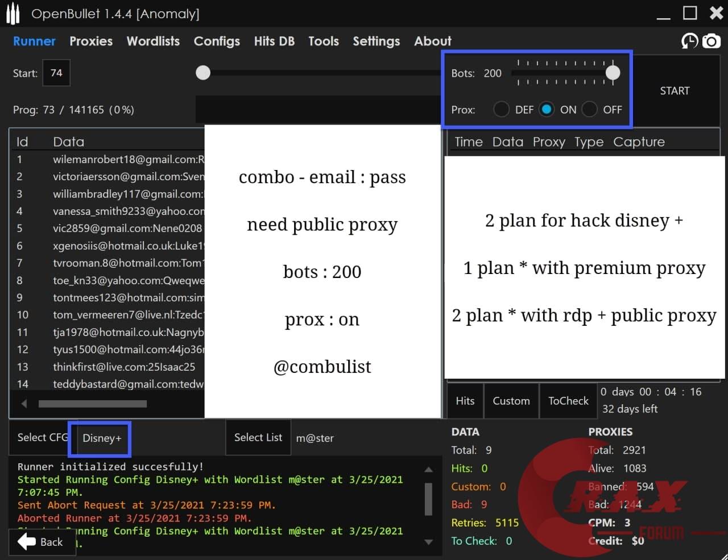Select the DEF proxy radio button
The image size is (728, 560).
(x=501, y=109)
